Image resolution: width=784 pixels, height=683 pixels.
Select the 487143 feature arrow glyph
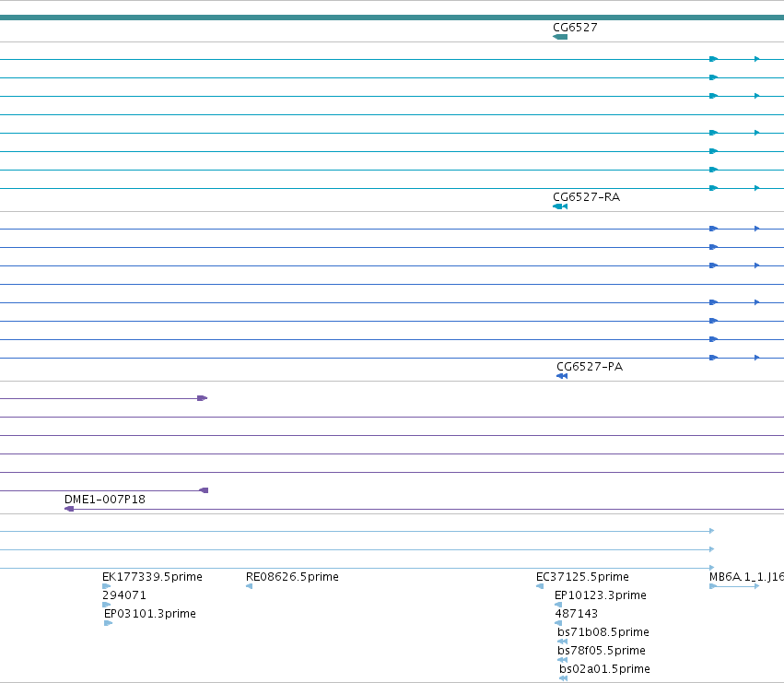558,623
